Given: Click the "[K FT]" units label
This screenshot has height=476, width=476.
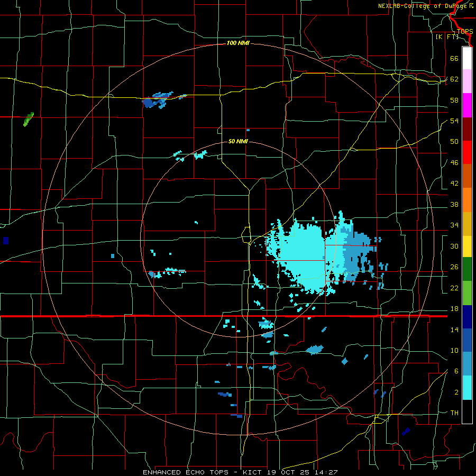Looking at the screenshot, I should click(x=447, y=37).
